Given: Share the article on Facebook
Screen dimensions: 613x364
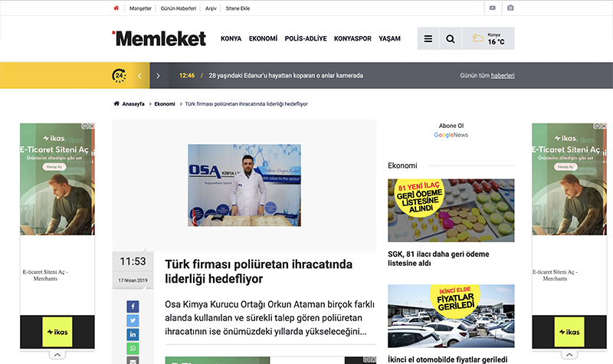Looking at the screenshot, I should coord(133,307).
